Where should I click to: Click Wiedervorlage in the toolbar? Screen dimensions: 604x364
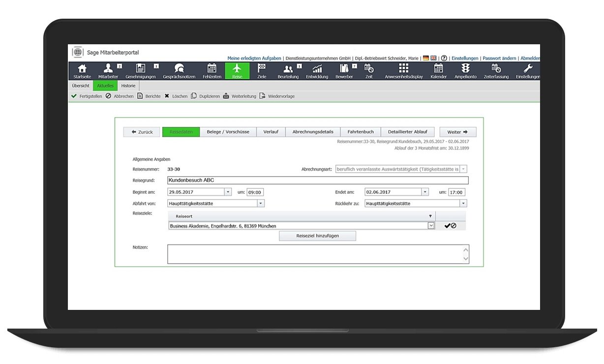(277, 96)
